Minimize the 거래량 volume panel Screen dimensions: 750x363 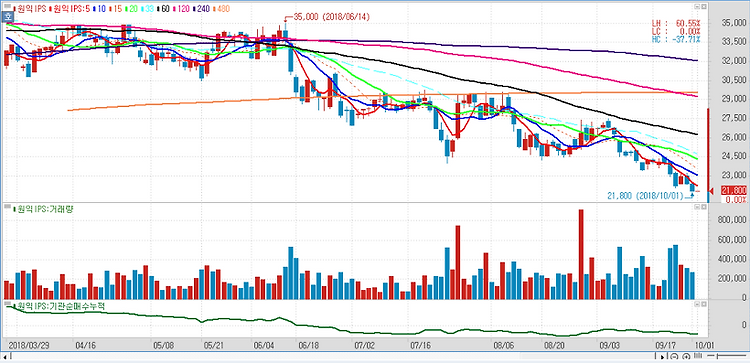coord(697,207)
